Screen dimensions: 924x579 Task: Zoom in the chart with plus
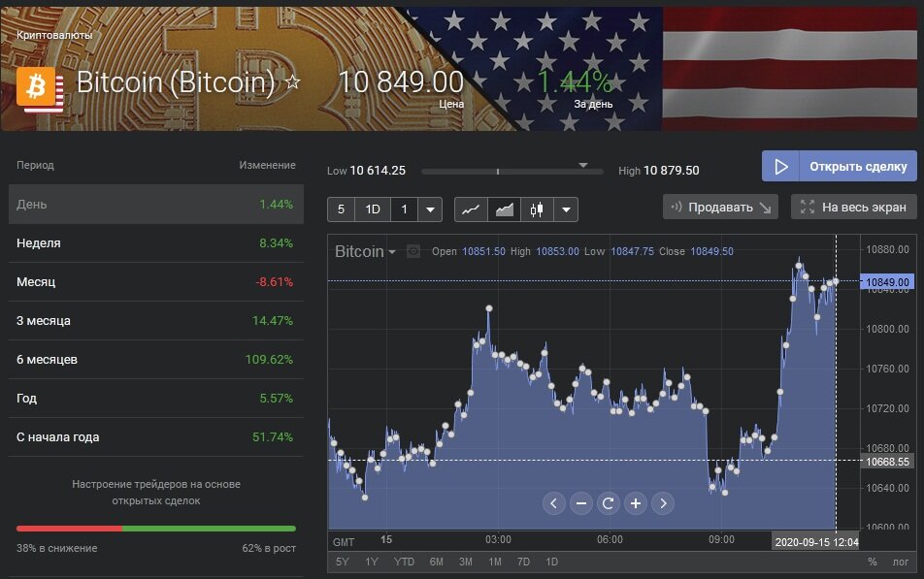click(636, 503)
